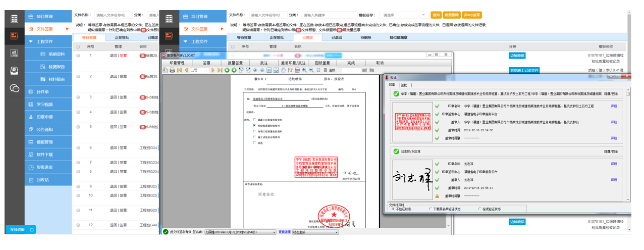Click the blue round minus zoom icon
Image resolution: width=644 pixels, height=250 pixels.
[x=262, y=70]
